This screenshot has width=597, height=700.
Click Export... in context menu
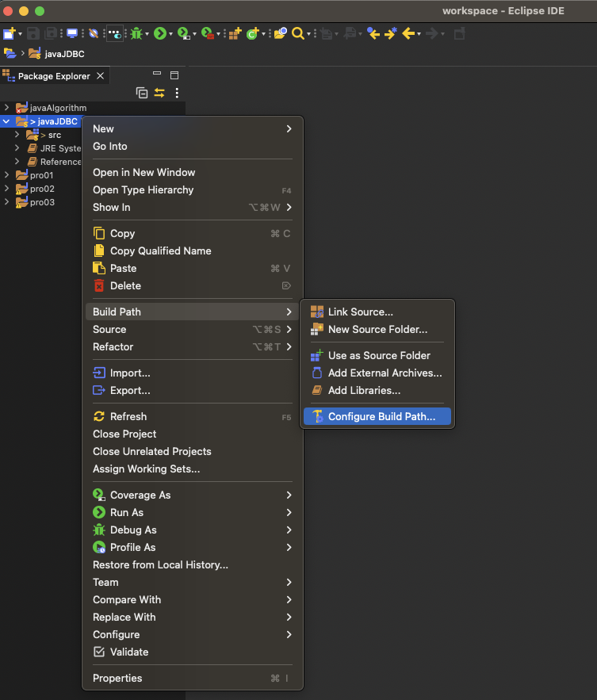click(193, 390)
